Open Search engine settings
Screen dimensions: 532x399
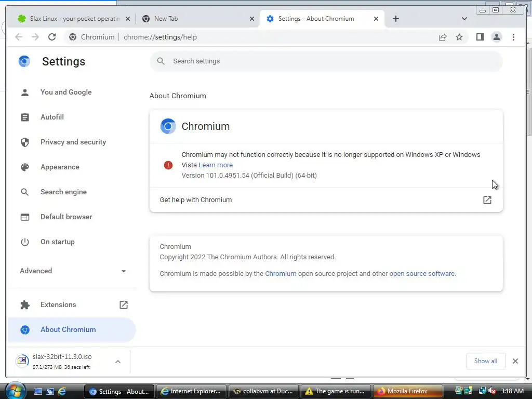click(x=63, y=192)
